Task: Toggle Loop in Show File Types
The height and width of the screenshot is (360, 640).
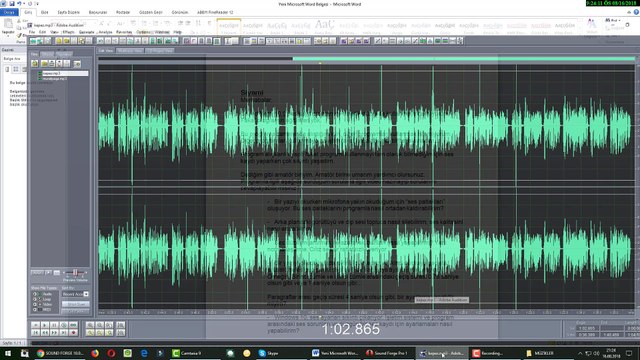Action: coord(34,299)
